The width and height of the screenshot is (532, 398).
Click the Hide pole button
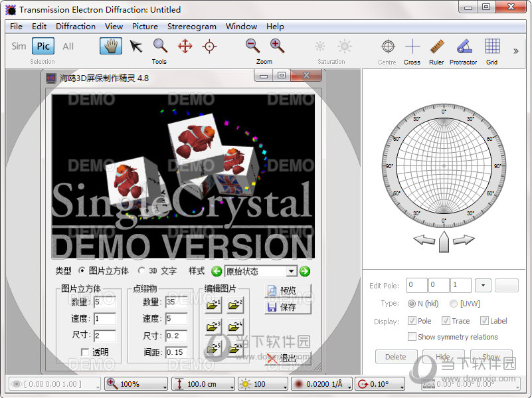[x=443, y=357]
